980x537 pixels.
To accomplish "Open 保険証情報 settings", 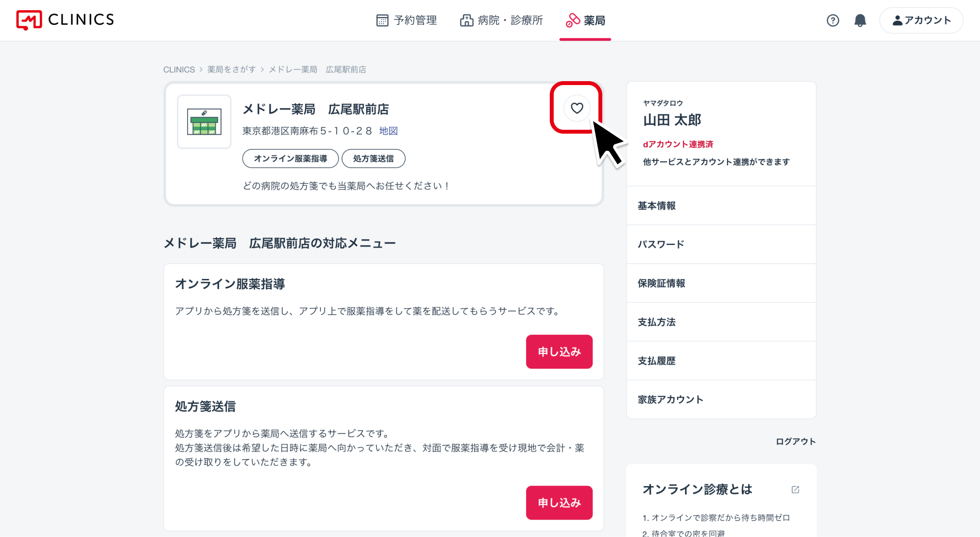I will [721, 283].
